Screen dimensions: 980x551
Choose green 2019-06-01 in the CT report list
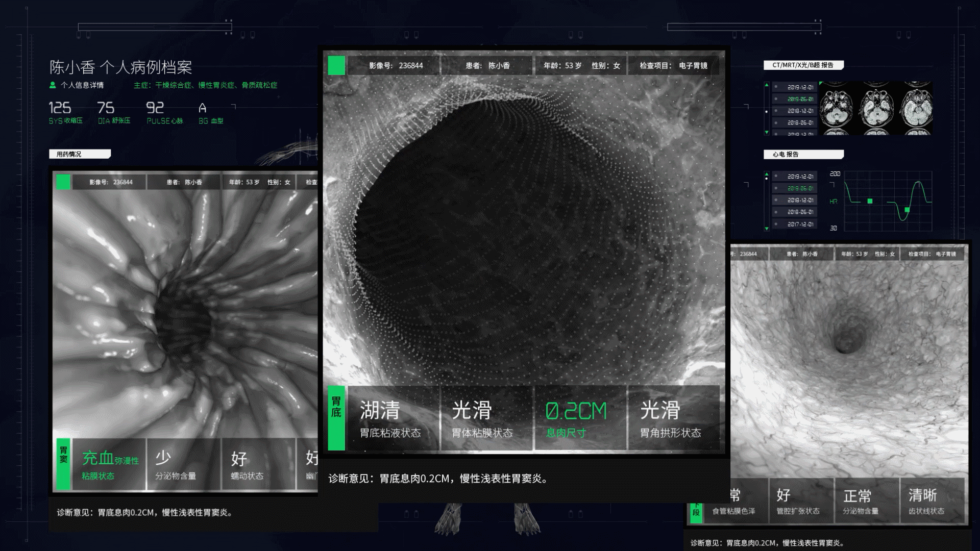[795, 99]
